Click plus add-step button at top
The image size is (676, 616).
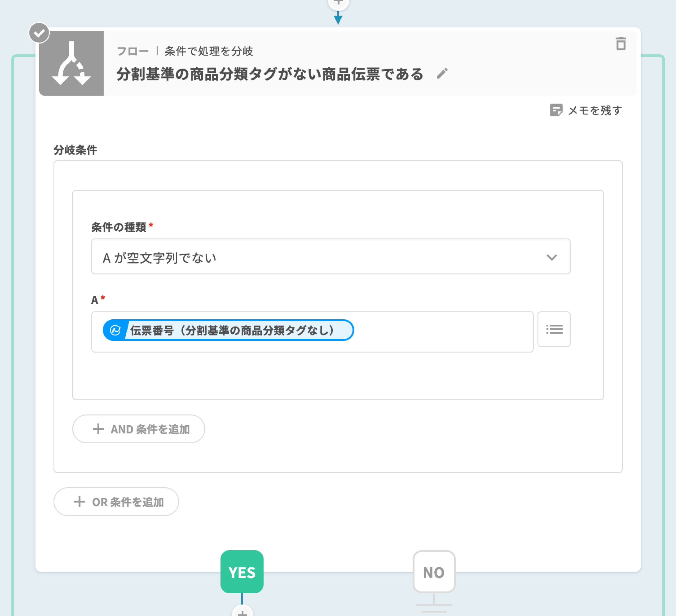click(338, 3)
